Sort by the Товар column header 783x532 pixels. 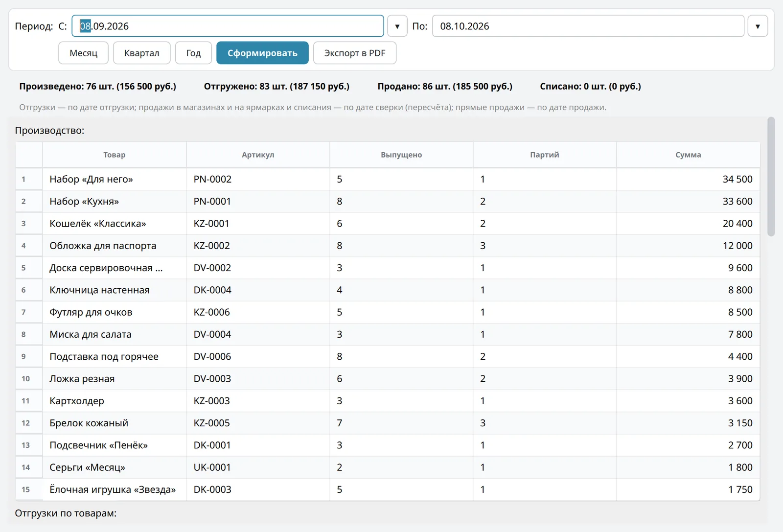(x=115, y=155)
